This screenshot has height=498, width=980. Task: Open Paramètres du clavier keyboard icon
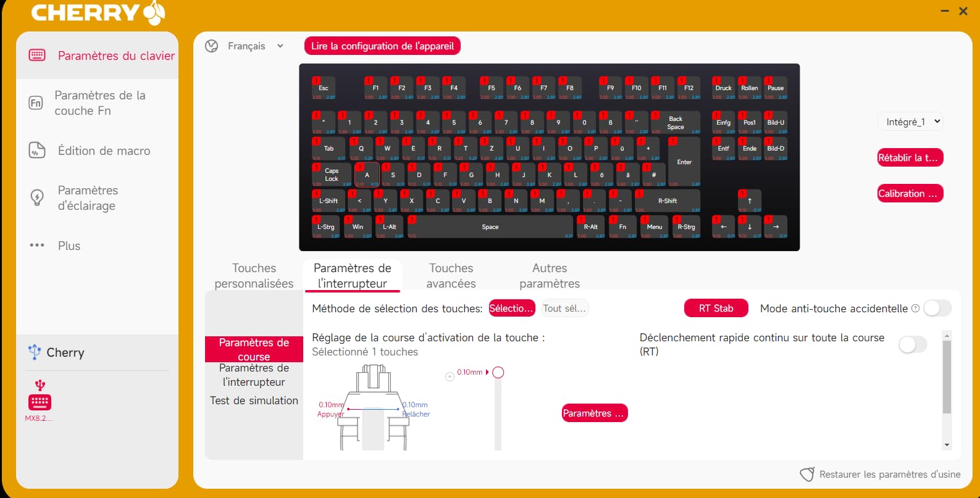37,56
